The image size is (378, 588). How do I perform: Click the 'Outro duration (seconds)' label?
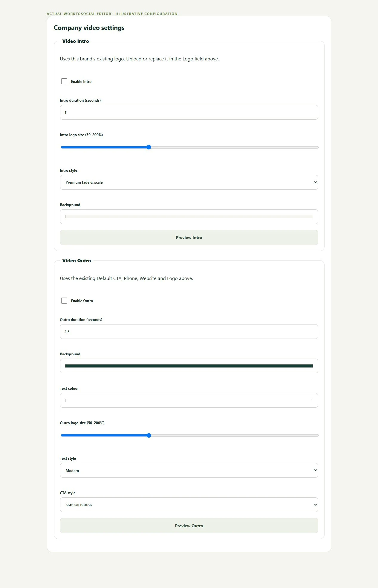click(x=81, y=320)
